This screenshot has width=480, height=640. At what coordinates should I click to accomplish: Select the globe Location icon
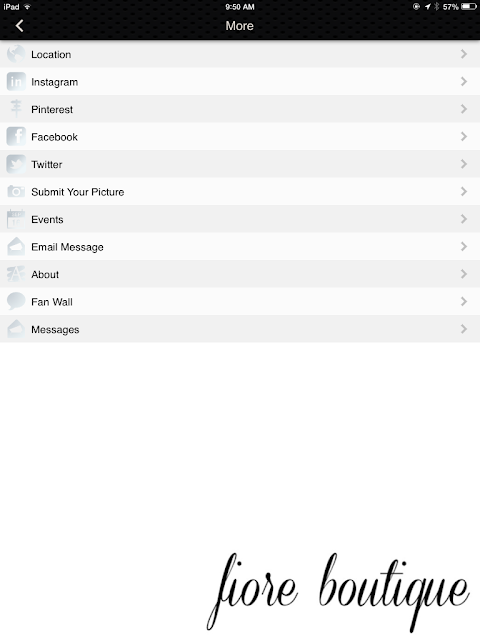[x=16, y=54]
